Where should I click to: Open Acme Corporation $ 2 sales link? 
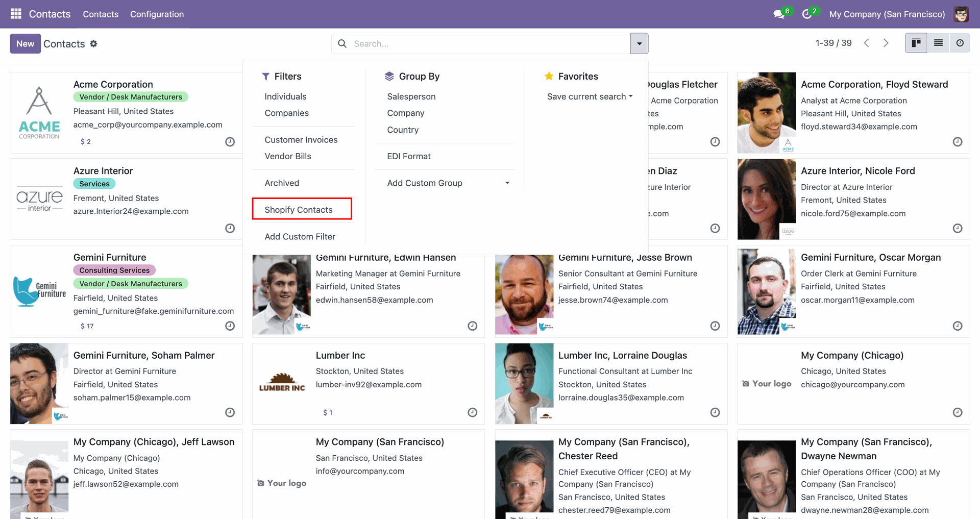pyautogui.click(x=85, y=142)
